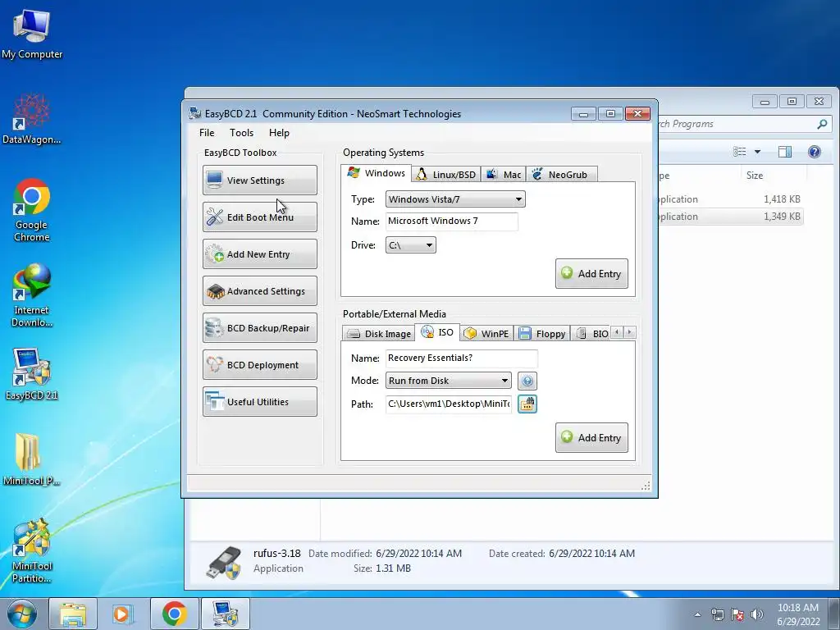Open the File menu in EasyBCD
This screenshot has width=840, height=630.
point(207,133)
